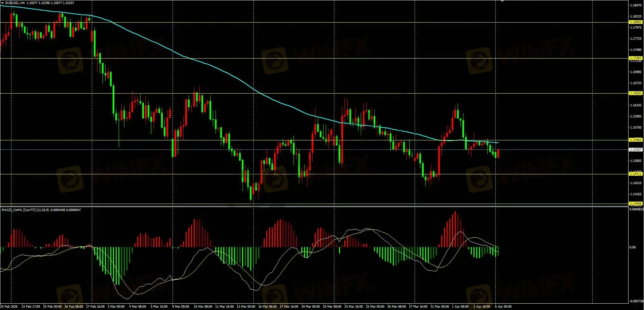This screenshot has height=310, width=644.
Task: Click the 16 Mar 08:00 time label
Action: [x=267, y=307]
